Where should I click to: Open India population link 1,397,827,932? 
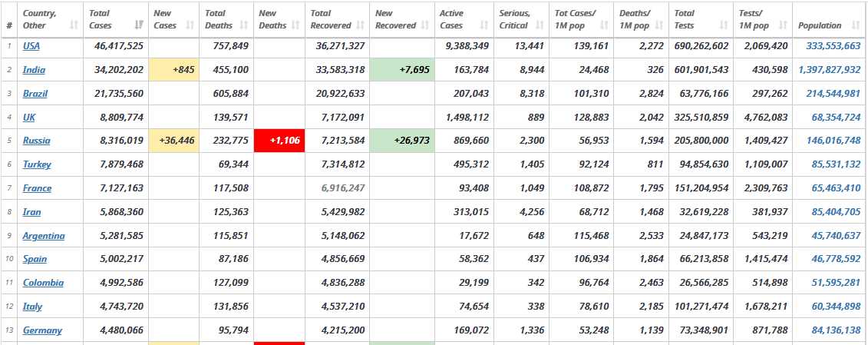pyautogui.click(x=830, y=70)
